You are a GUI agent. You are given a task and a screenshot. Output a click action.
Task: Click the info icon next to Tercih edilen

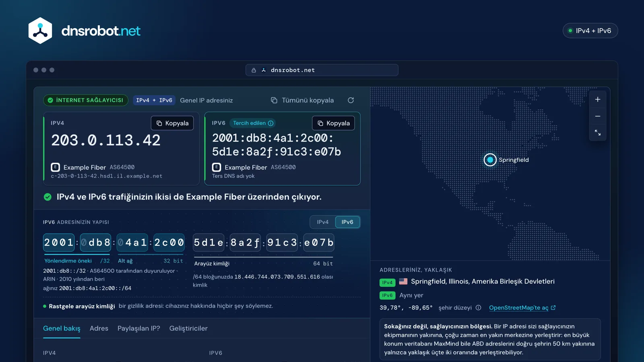[x=271, y=123]
